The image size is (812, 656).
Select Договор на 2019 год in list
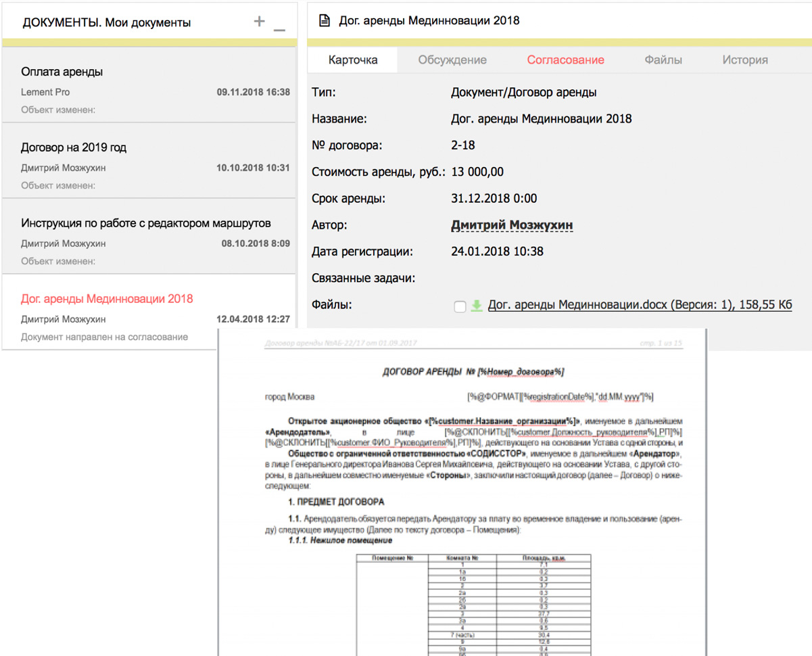tap(74, 147)
